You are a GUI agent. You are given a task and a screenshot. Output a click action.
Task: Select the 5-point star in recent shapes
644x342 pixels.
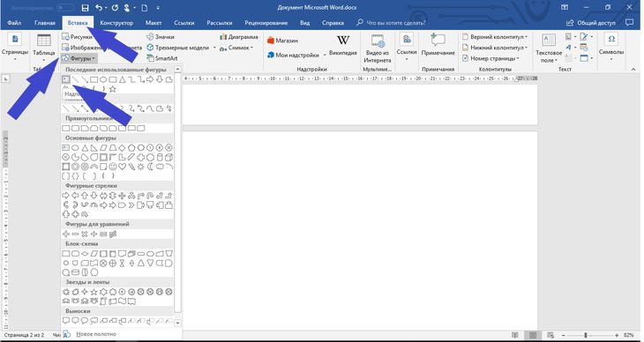click(113, 89)
